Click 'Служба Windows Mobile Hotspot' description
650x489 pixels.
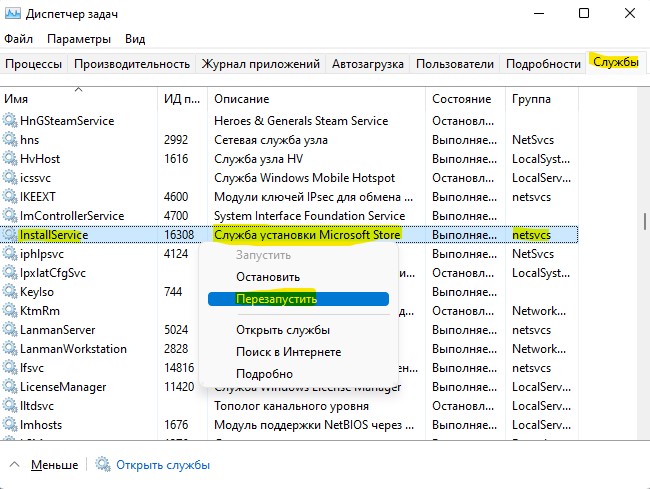(x=305, y=178)
